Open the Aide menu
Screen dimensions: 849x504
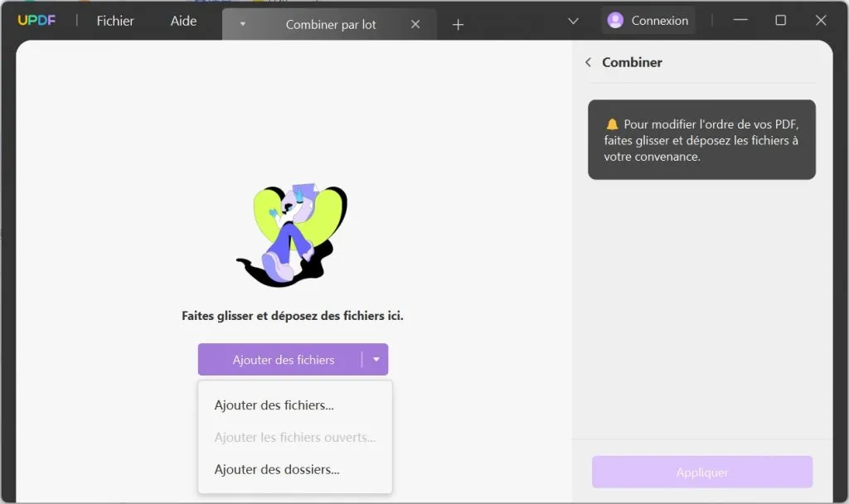coord(182,21)
